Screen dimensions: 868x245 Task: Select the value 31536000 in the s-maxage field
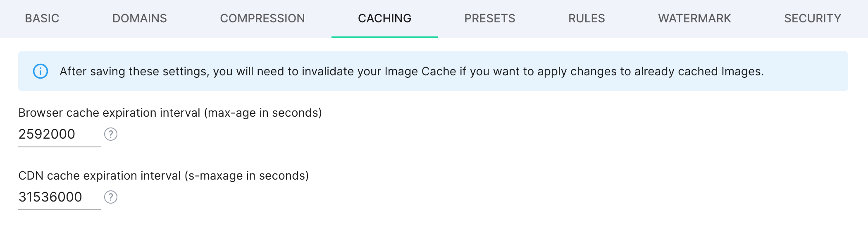point(50,197)
